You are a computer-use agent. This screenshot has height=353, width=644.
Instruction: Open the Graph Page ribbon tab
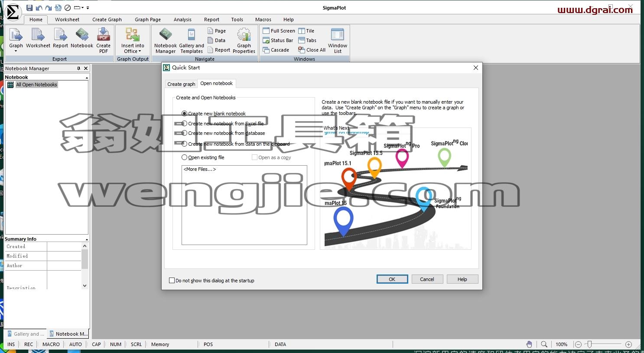click(148, 20)
